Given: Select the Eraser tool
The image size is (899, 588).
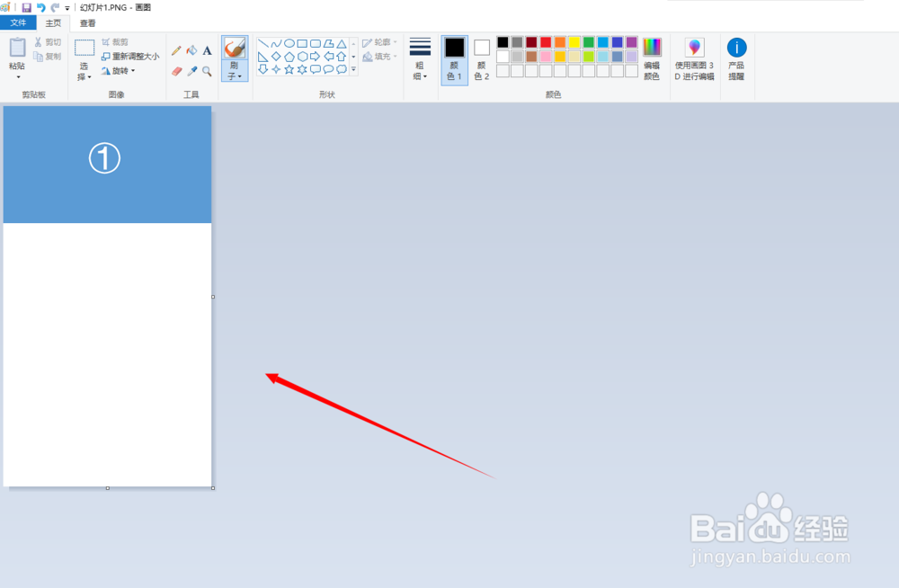Looking at the screenshot, I should tap(176, 71).
